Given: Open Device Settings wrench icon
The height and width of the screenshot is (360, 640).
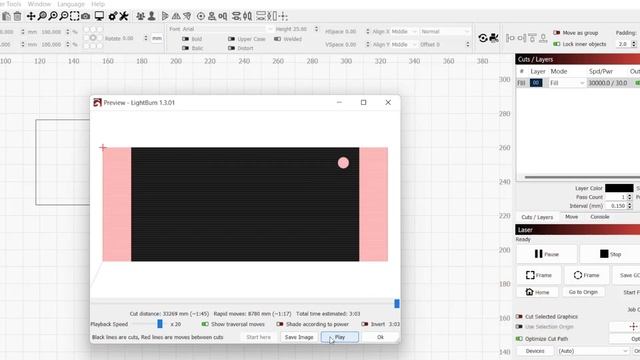Looking at the screenshot, I should click(124, 16).
